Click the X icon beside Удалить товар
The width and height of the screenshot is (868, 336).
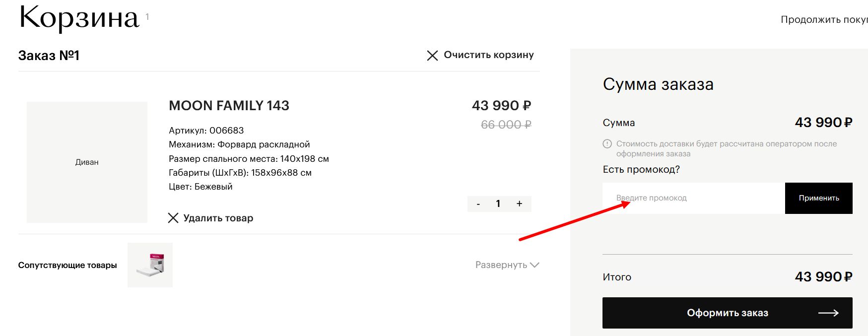pyautogui.click(x=173, y=218)
